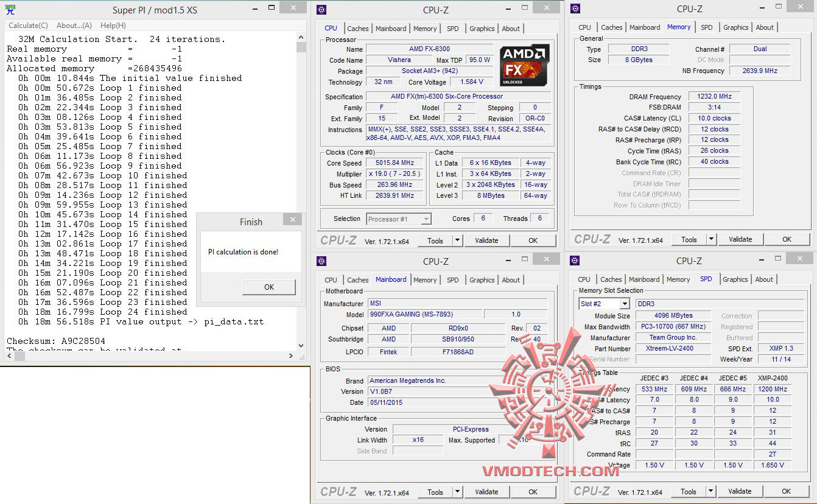The image size is (817, 504).
Task: Click Validate in the Processor window
Action: [486, 240]
